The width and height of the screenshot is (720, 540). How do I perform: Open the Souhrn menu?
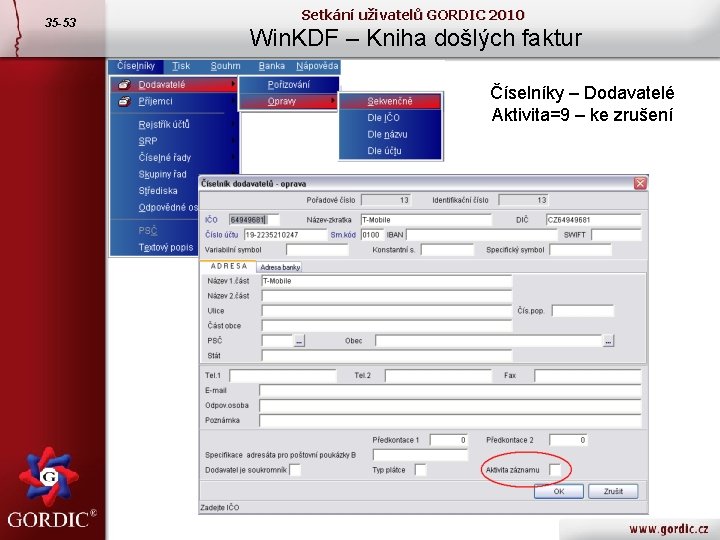point(225,66)
